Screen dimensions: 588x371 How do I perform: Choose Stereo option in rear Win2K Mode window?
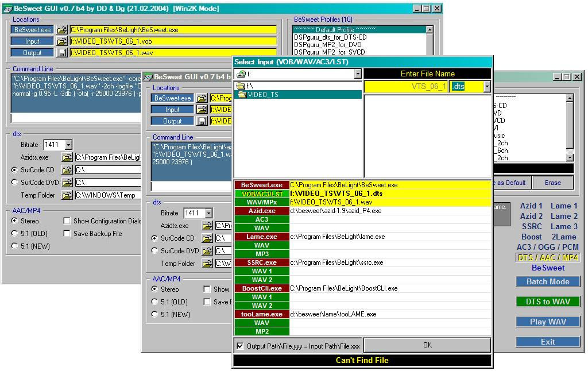14,221
